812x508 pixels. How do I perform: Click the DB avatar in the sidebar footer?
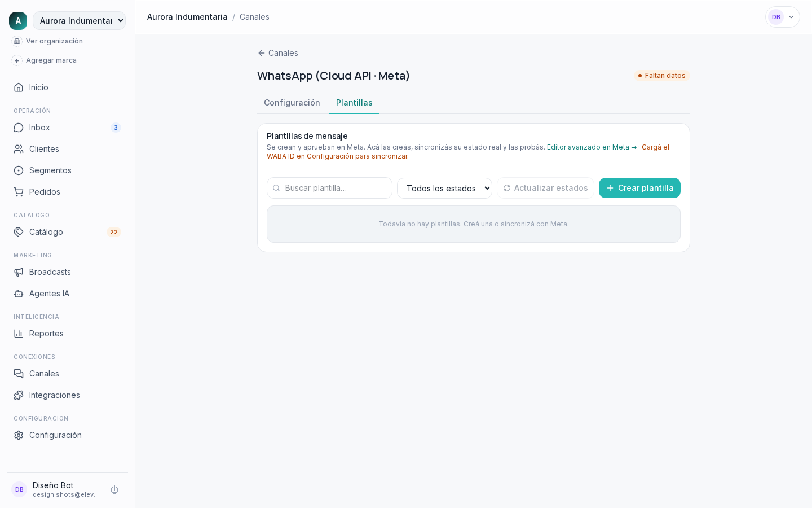point(19,489)
